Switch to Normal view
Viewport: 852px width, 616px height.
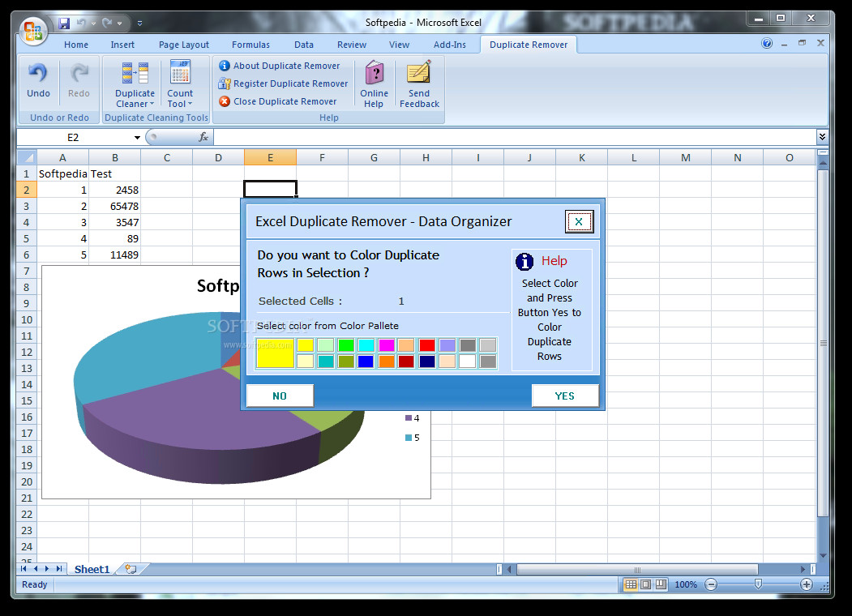point(631,584)
